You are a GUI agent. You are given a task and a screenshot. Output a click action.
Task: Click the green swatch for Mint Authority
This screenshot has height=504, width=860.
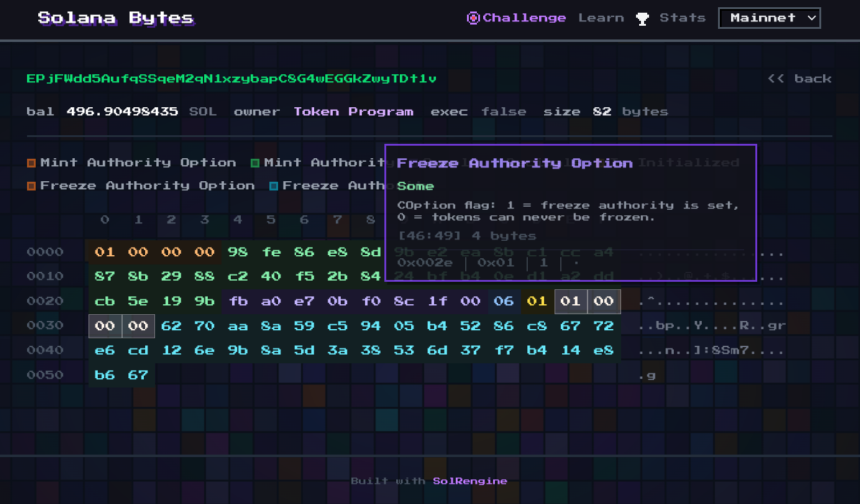coord(255,163)
